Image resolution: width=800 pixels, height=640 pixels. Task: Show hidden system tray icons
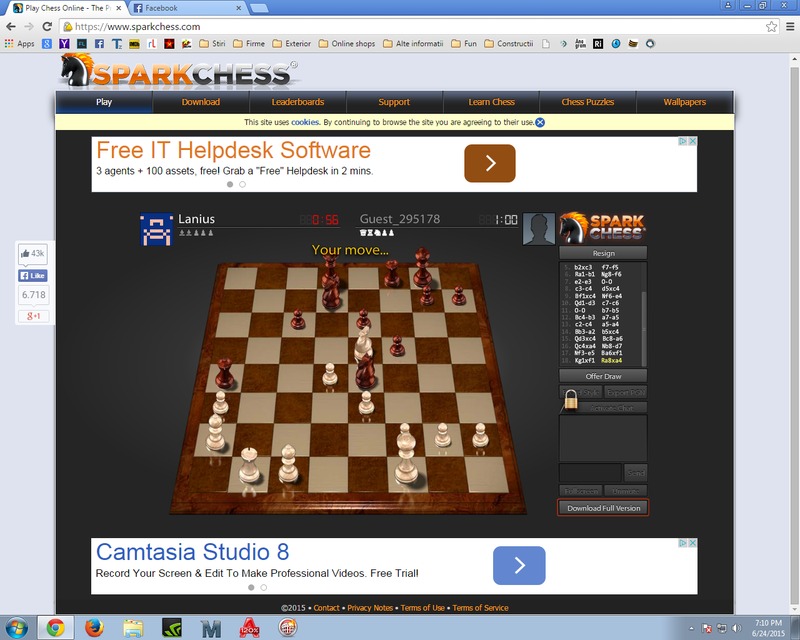pos(691,628)
